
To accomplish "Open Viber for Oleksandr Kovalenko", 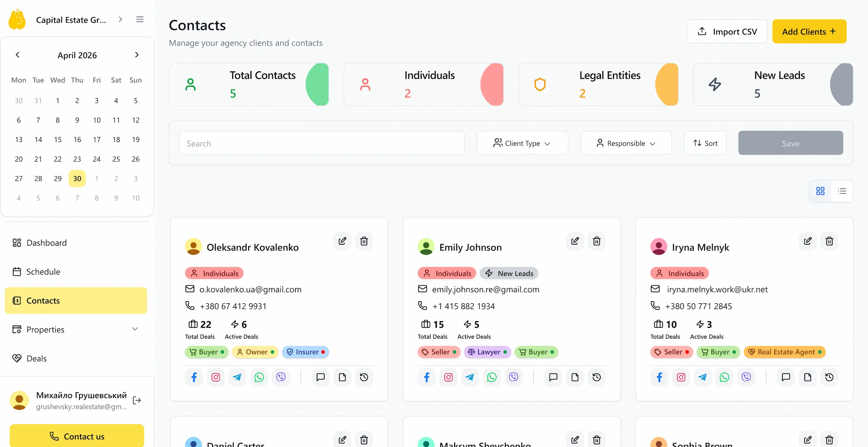I will click(281, 377).
